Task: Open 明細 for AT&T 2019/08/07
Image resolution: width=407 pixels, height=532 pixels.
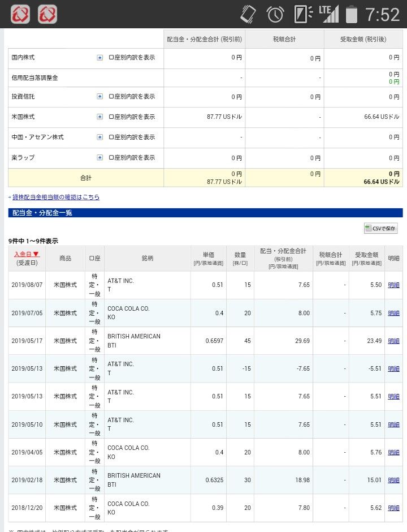Action: pyautogui.click(x=393, y=285)
